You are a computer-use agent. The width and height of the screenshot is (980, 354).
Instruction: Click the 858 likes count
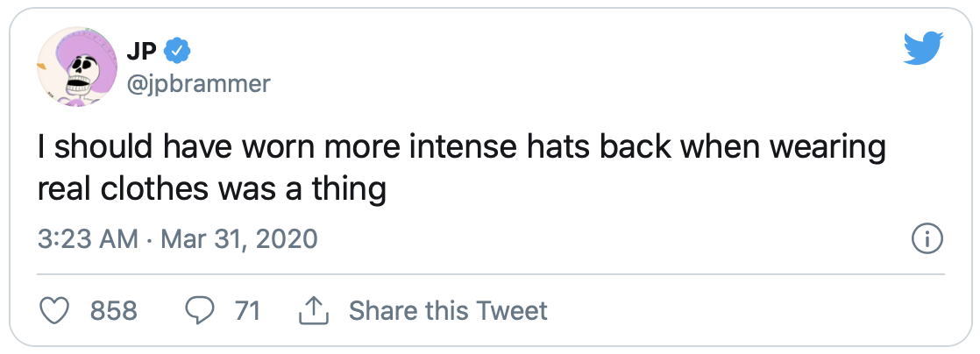click(x=114, y=310)
